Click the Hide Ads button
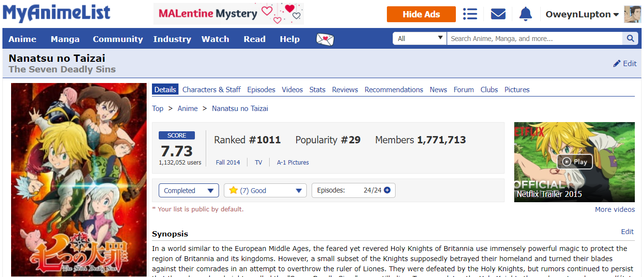Image resolution: width=644 pixels, height=277 pixels. 421,14
